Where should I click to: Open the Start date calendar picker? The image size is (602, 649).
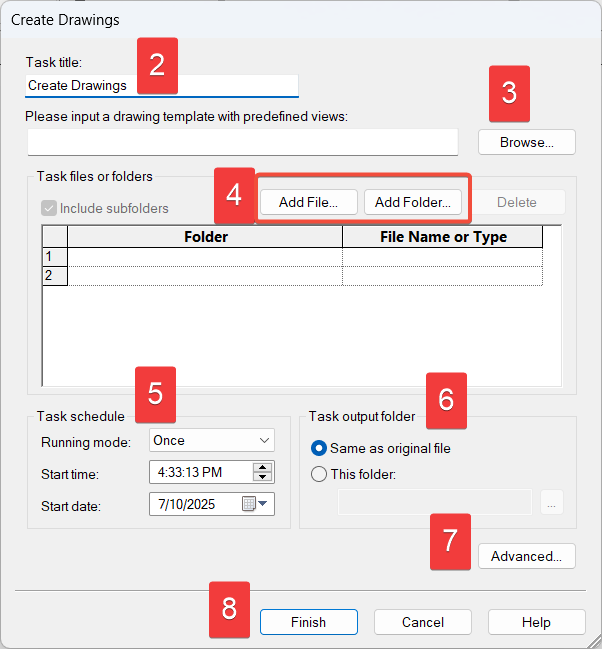[255, 504]
